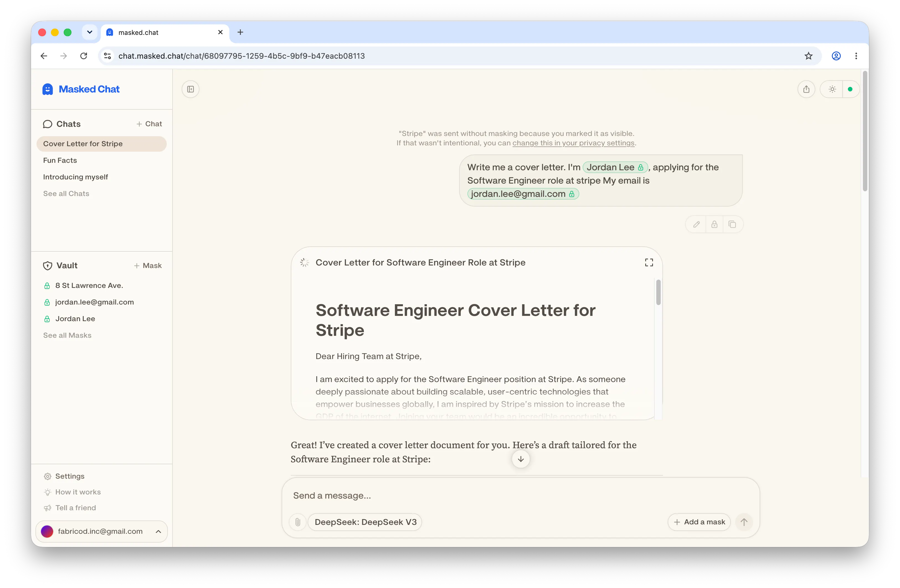Open Cover Letter for Stripe chat
This screenshot has height=588, width=900.
[x=101, y=144]
